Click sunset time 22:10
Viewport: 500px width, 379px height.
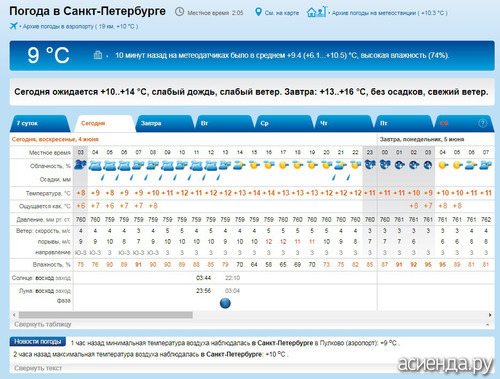pos(232,278)
